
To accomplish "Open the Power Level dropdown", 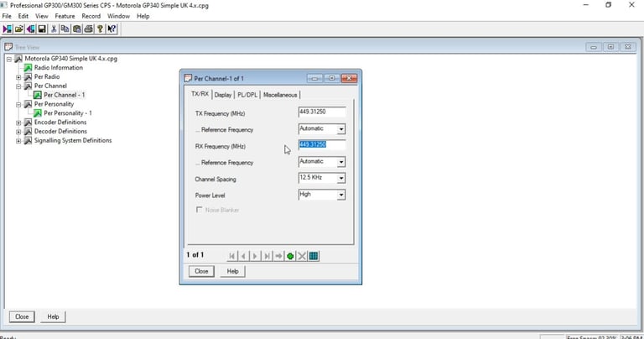I will (341, 195).
